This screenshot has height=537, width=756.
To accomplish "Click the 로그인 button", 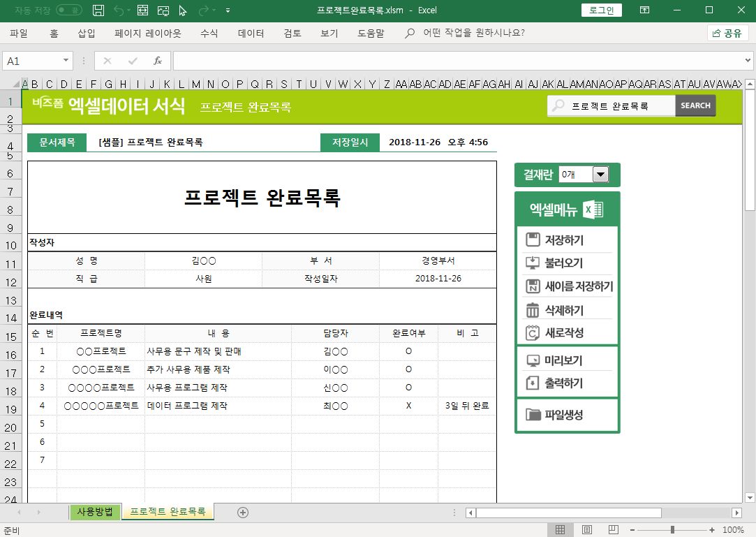I will tap(601, 10).
